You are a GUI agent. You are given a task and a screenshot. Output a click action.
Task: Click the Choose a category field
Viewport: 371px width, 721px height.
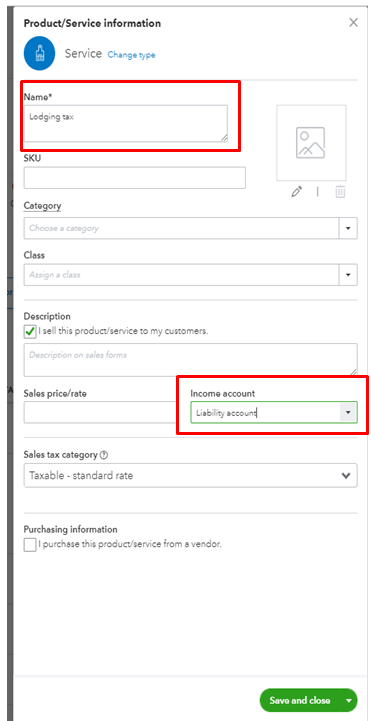[x=182, y=228]
